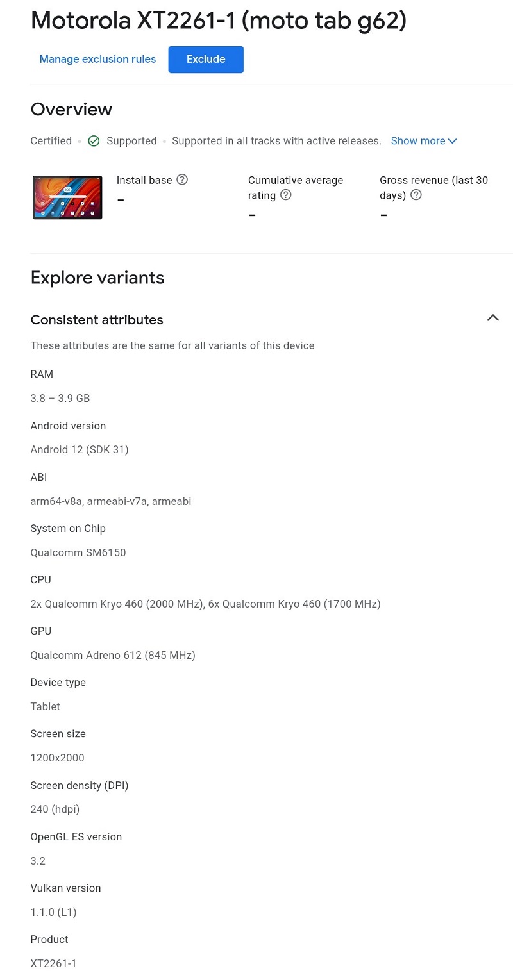Select the XT2261-1 product value
The image size is (513, 980).
[x=53, y=963]
